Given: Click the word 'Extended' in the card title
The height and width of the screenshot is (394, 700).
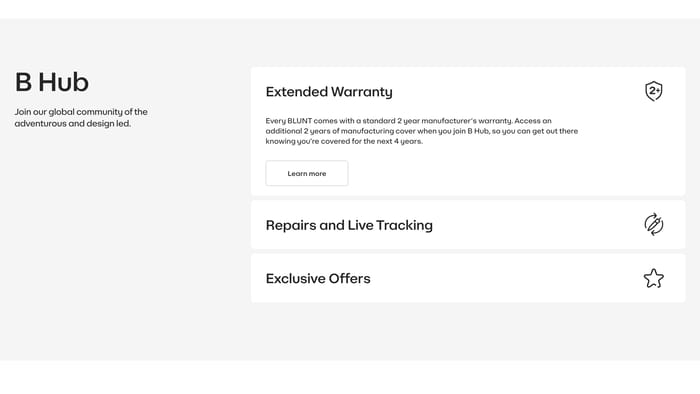Looking at the screenshot, I should tap(297, 91).
